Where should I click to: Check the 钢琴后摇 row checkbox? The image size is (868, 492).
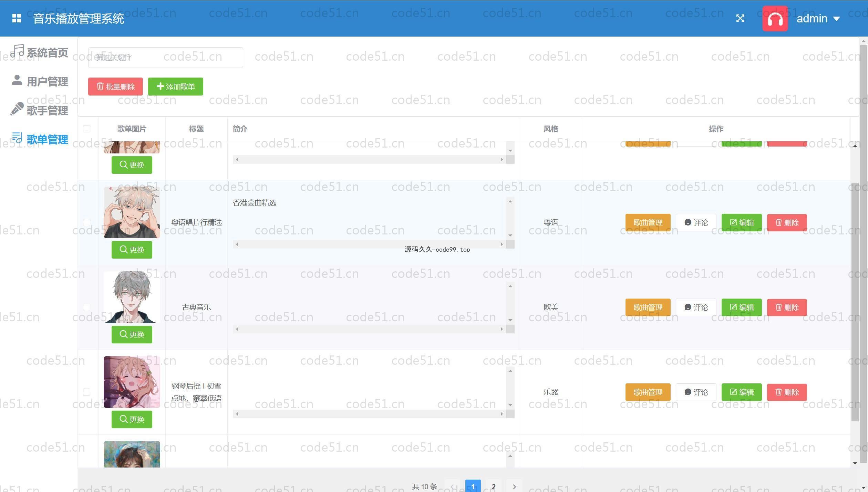point(87,392)
